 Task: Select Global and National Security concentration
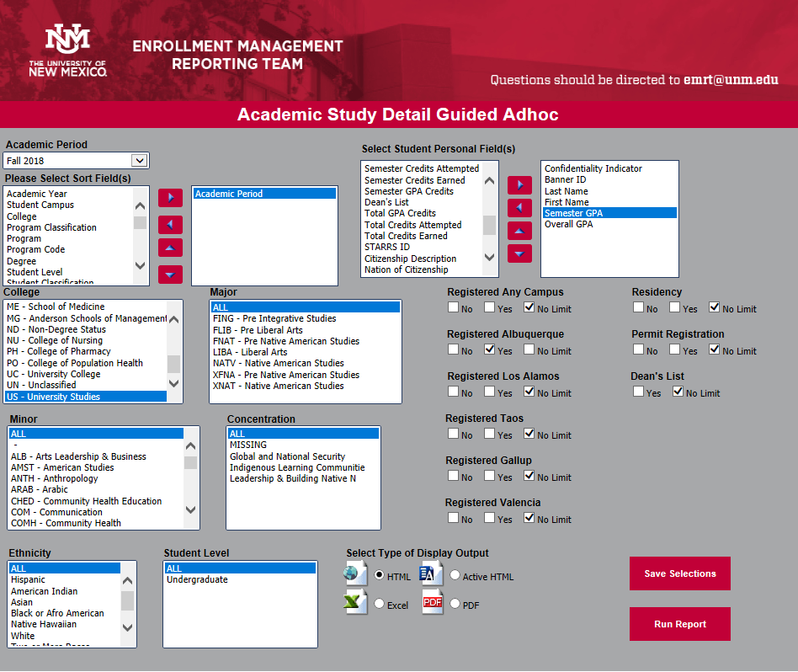287,456
